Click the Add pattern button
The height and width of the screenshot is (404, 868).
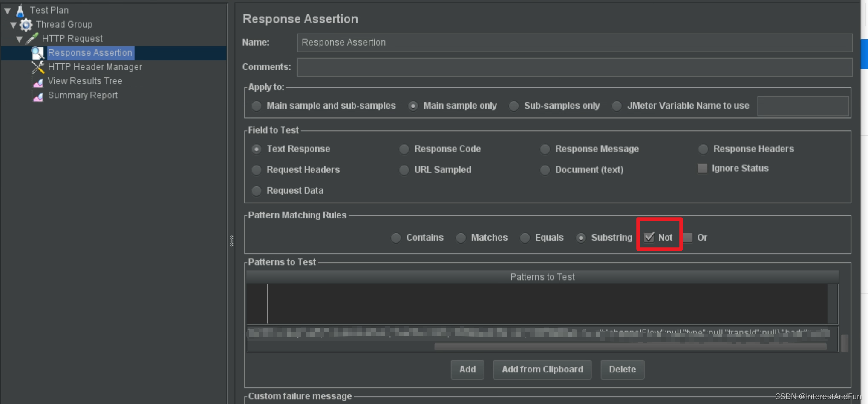coord(467,370)
